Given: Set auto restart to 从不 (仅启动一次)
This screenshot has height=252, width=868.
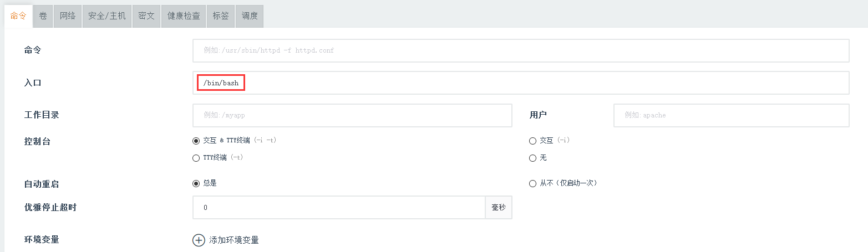Looking at the screenshot, I should tap(533, 183).
